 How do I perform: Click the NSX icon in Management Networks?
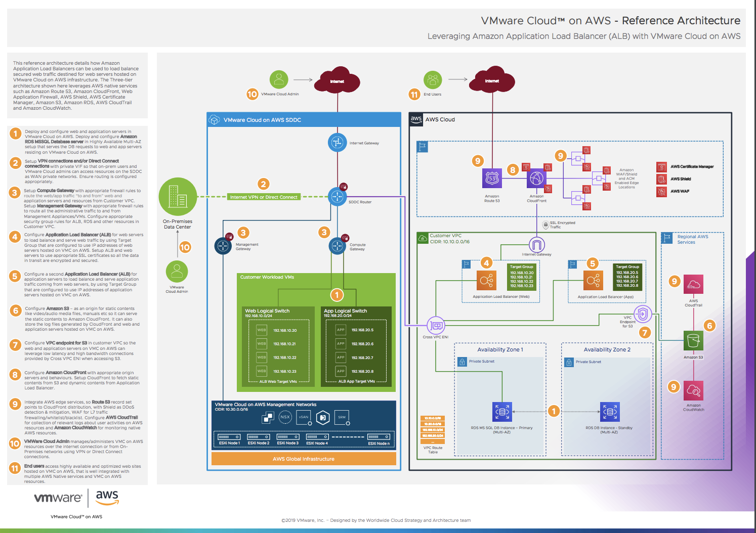(x=285, y=417)
